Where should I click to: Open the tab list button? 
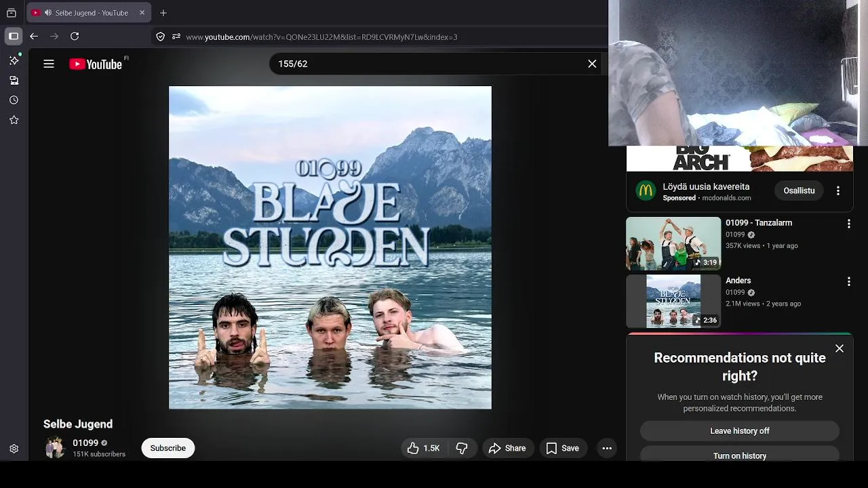pyautogui.click(x=12, y=13)
